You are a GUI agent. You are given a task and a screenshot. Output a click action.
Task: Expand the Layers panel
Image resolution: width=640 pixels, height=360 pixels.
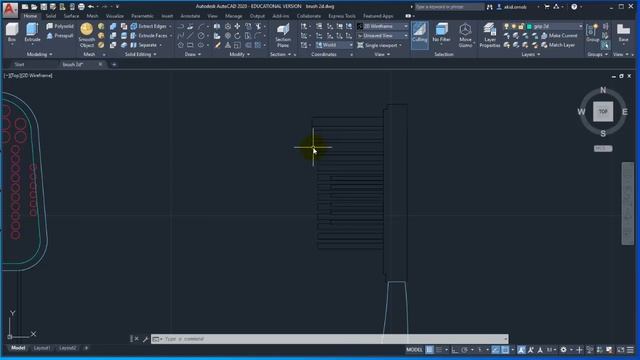(x=531, y=54)
